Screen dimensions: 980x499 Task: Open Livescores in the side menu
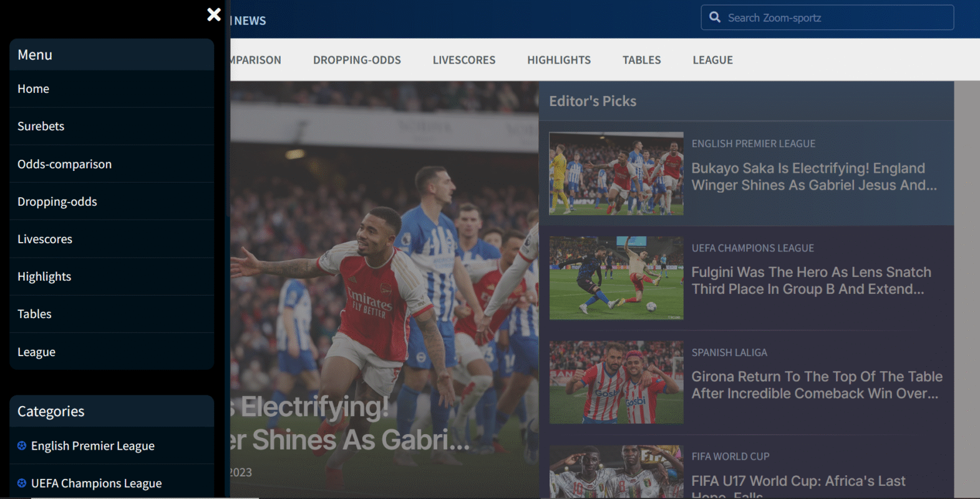(112, 239)
